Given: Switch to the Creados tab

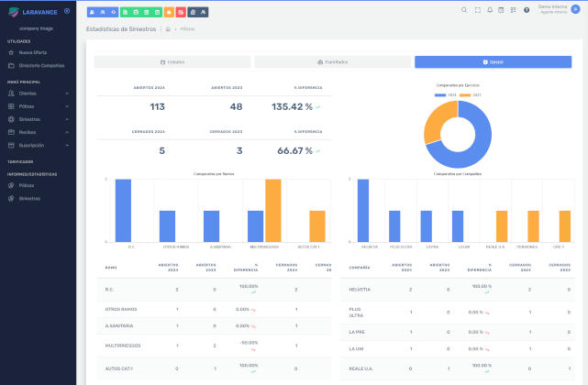Looking at the screenshot, I should [172, 61].
